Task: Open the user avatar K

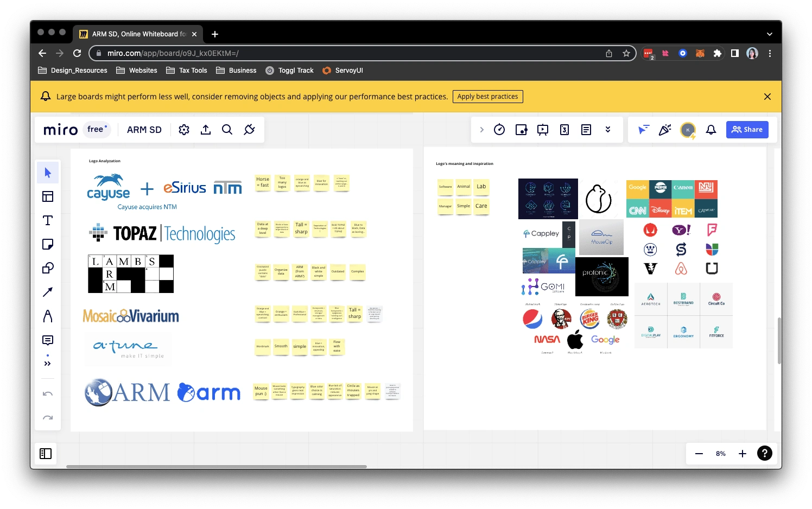Action: tap(688, 130)
